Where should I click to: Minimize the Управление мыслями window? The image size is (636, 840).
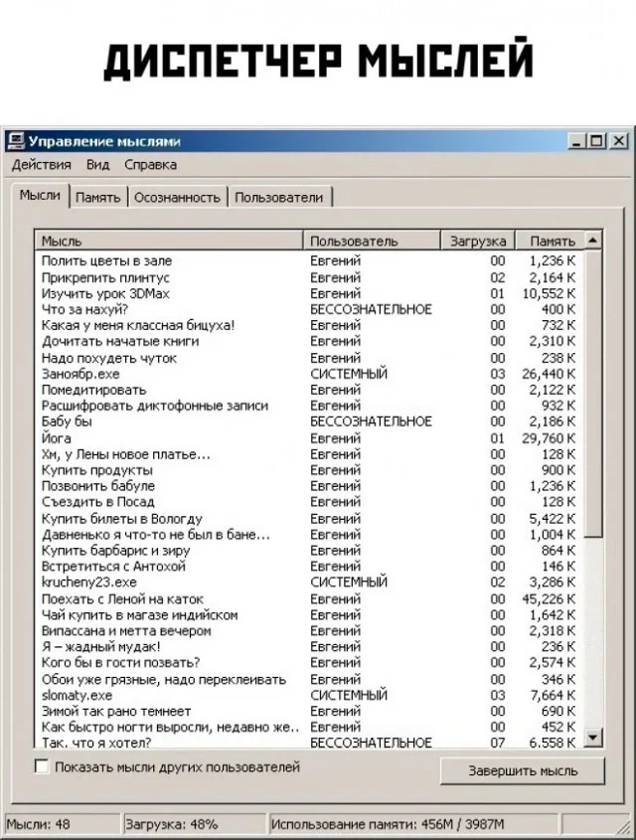point(579,141)
